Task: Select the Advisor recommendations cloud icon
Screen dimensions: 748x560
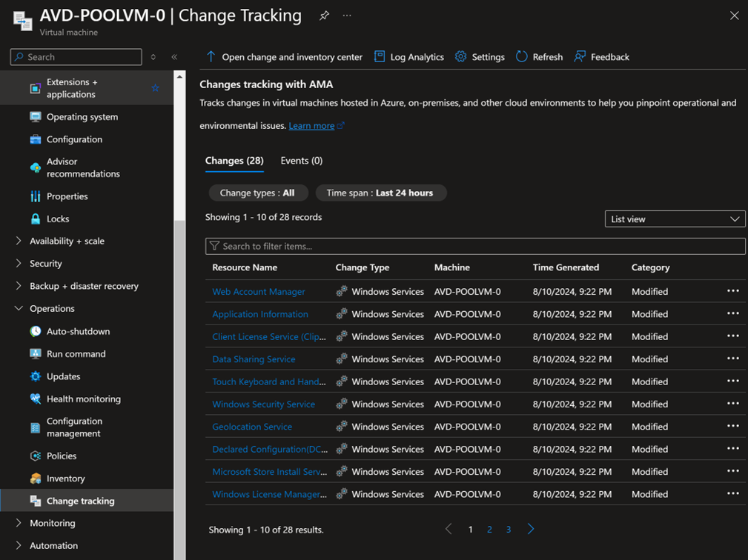Action: (36, 167)
